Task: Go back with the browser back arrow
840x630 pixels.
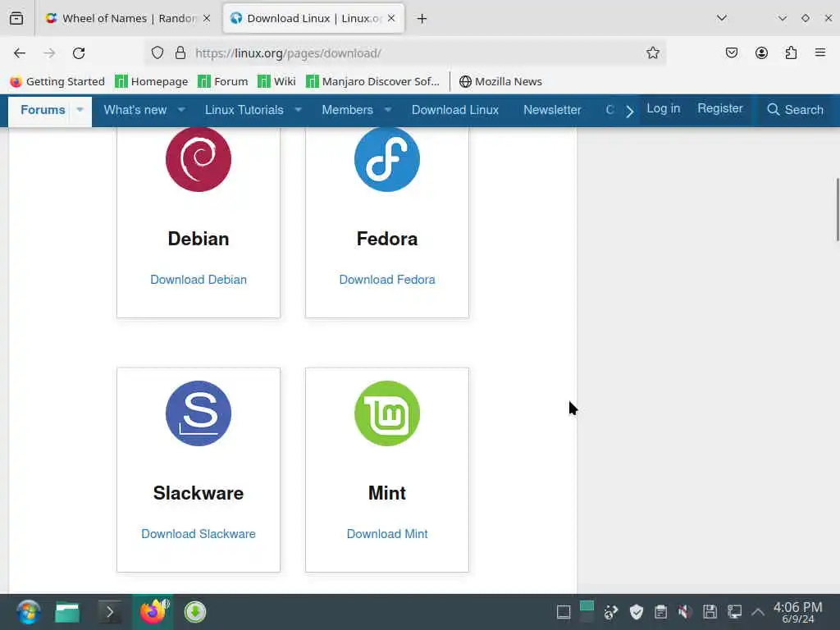Action: click(x=20, y=53)
